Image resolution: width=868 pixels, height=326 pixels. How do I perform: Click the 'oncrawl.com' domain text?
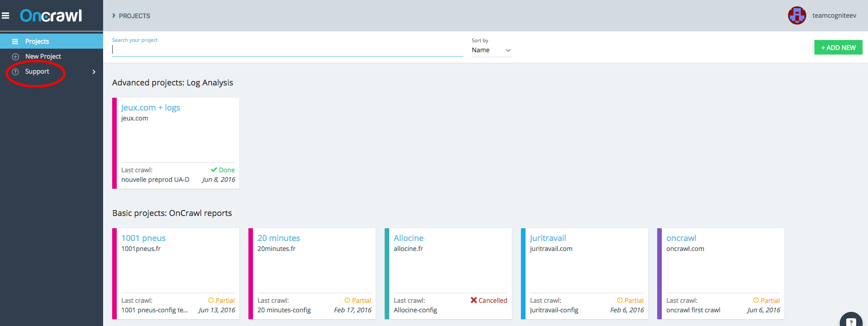click(685, 249)
